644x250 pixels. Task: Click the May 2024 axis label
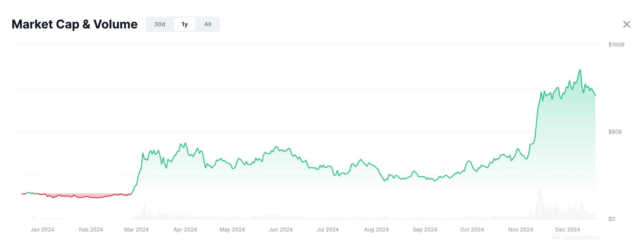[x=232, y=229]
